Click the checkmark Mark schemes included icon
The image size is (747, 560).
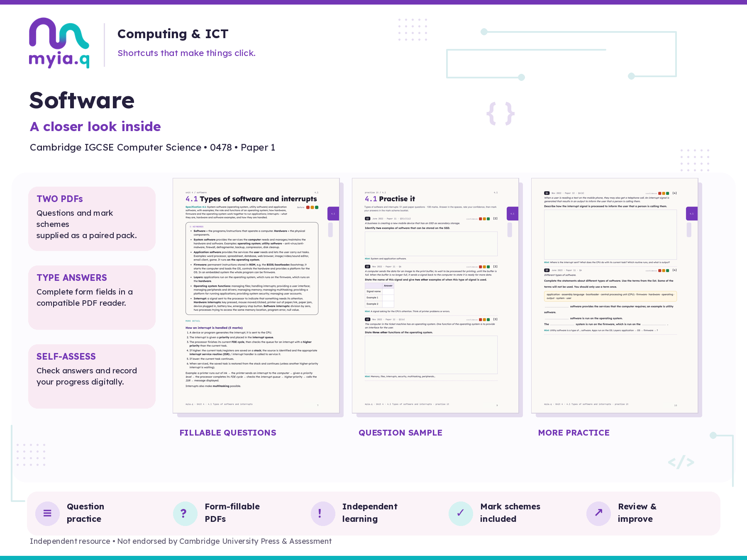pyautogui.click(x=461, y=513)
